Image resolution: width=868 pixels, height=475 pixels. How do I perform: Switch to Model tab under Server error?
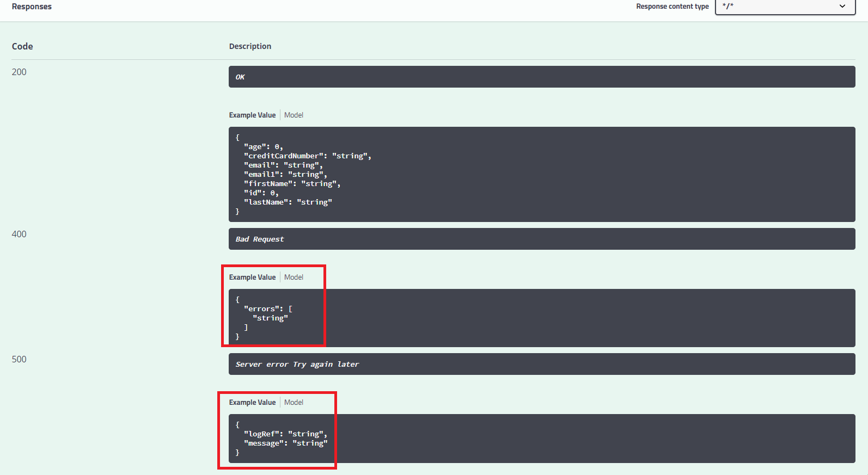pyautogui.click(x=294, y=402)
